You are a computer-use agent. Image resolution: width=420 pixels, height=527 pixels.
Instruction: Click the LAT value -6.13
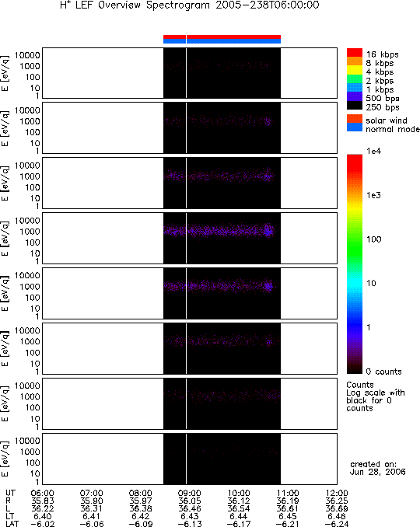tap(190, 524)
